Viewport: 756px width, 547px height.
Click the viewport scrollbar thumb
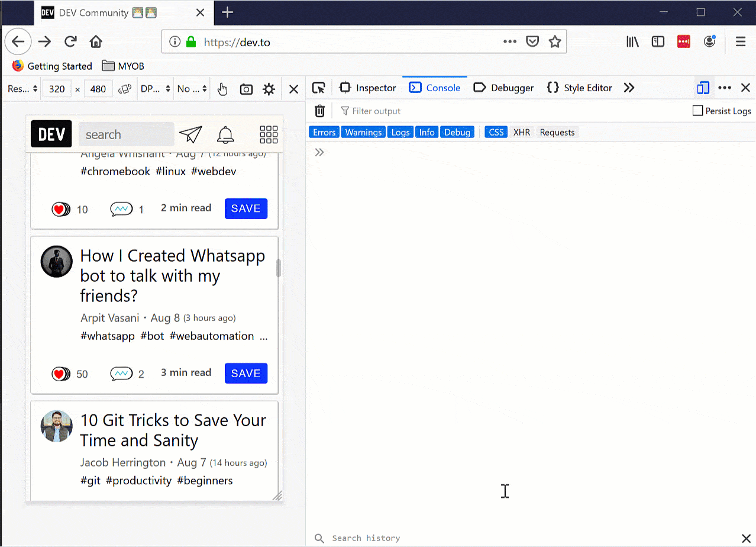278,268
